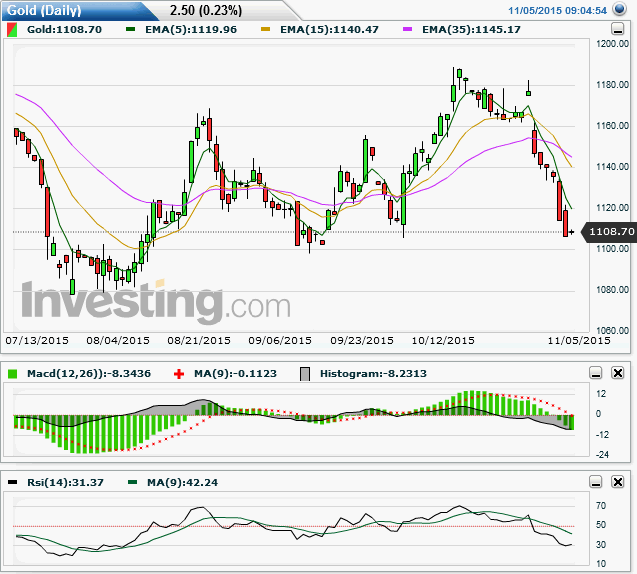Click the Histogram:-8.2313 label
637x574 pixels.
pos(373,373)
